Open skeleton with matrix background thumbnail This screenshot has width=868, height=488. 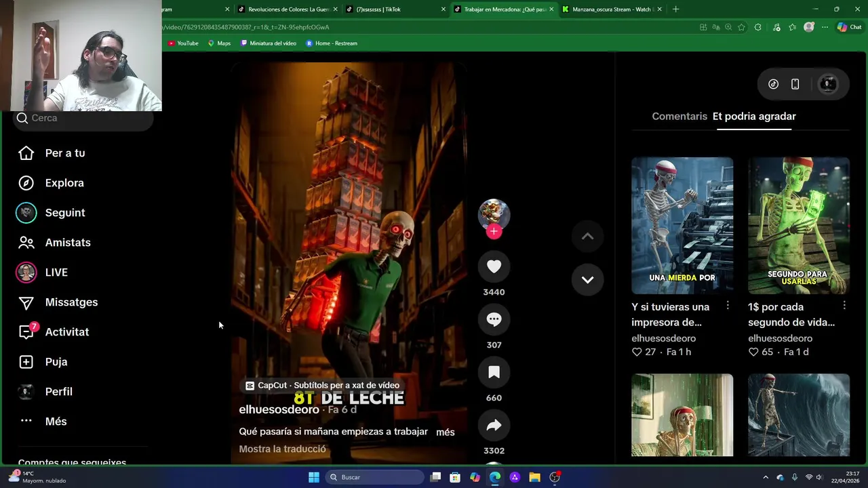pyautogui.click(x=682, y=415)
